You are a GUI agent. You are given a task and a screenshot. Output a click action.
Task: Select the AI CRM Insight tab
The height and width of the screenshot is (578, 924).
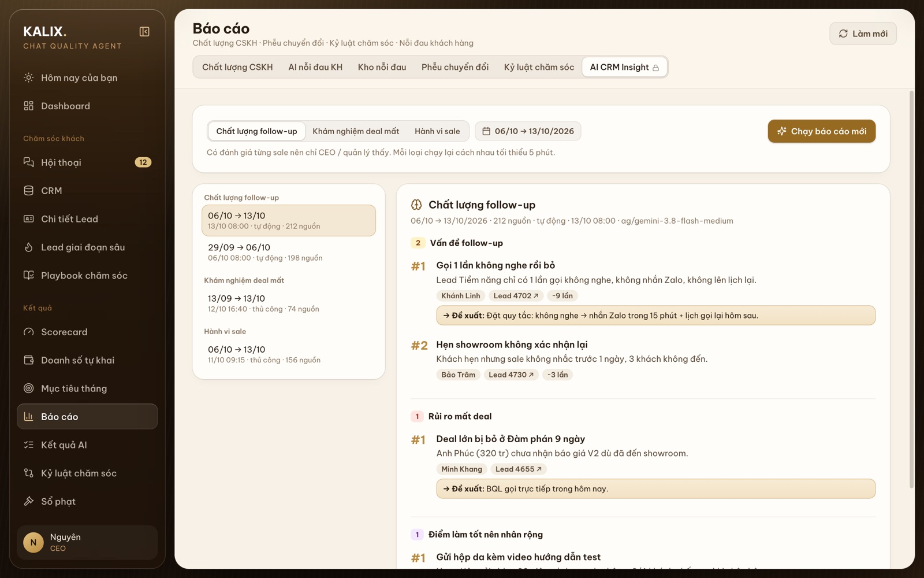624,67
